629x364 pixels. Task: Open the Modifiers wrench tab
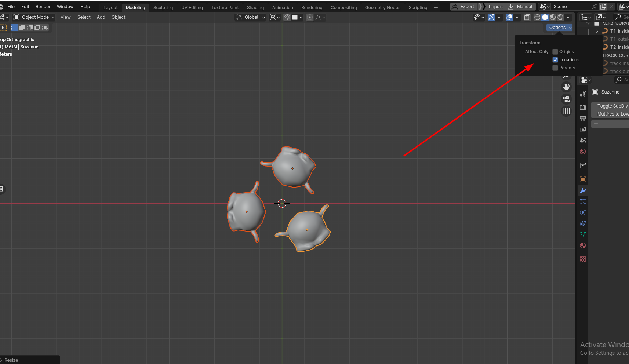pos(583,190)
